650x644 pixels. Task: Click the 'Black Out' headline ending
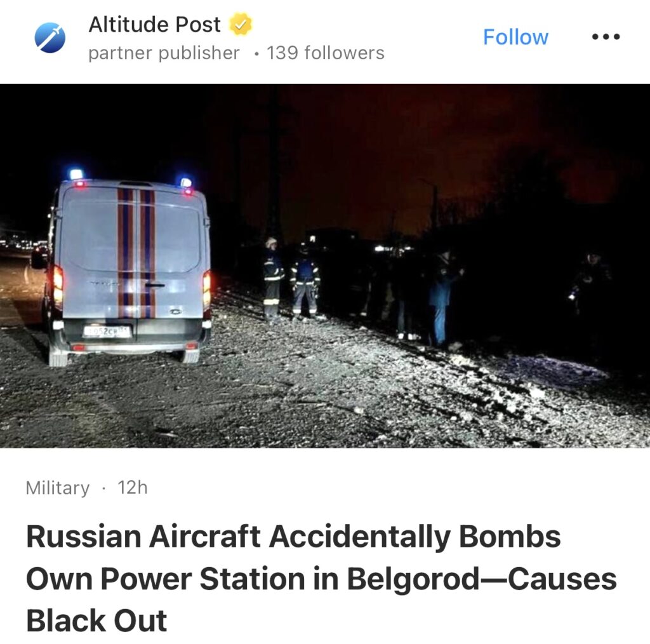(96, 621)
